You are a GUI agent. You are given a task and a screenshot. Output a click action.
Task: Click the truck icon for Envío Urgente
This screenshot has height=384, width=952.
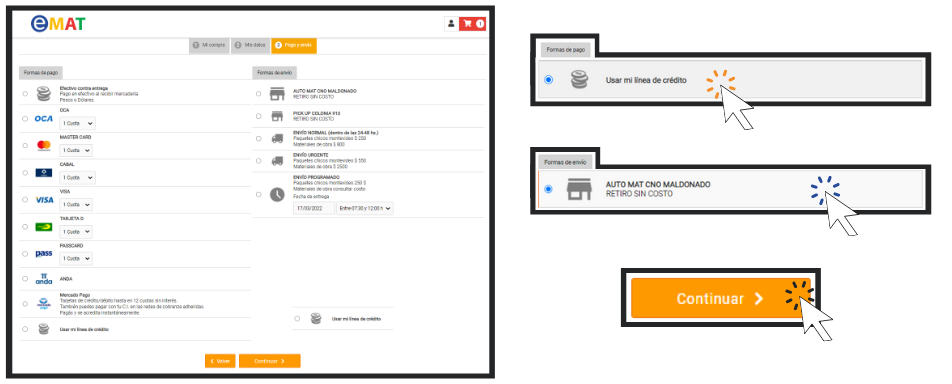[x=277, y=161]
